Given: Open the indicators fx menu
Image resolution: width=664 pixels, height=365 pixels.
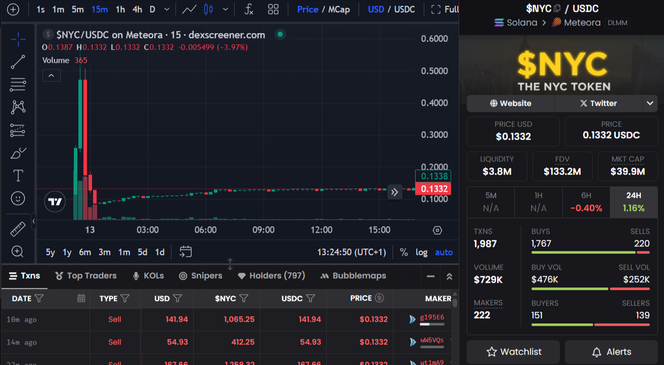Looking at the screenshot, I should tap(249, 9).
